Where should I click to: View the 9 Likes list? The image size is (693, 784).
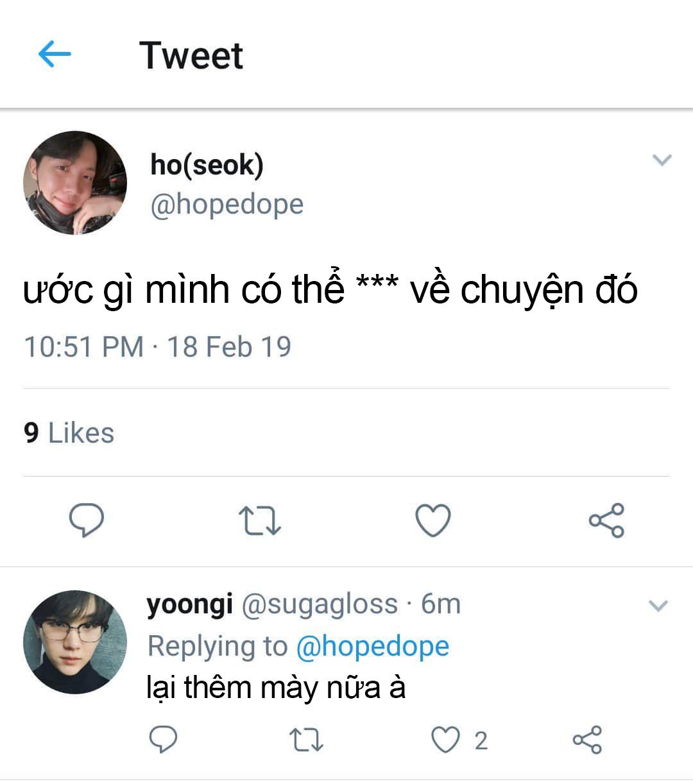[x=69, y=433]
